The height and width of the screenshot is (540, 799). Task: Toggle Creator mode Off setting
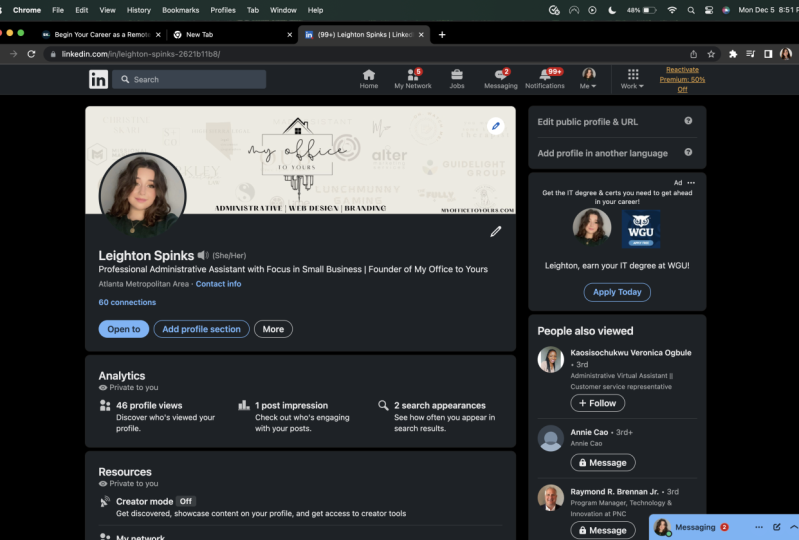[x=185, y=501]
